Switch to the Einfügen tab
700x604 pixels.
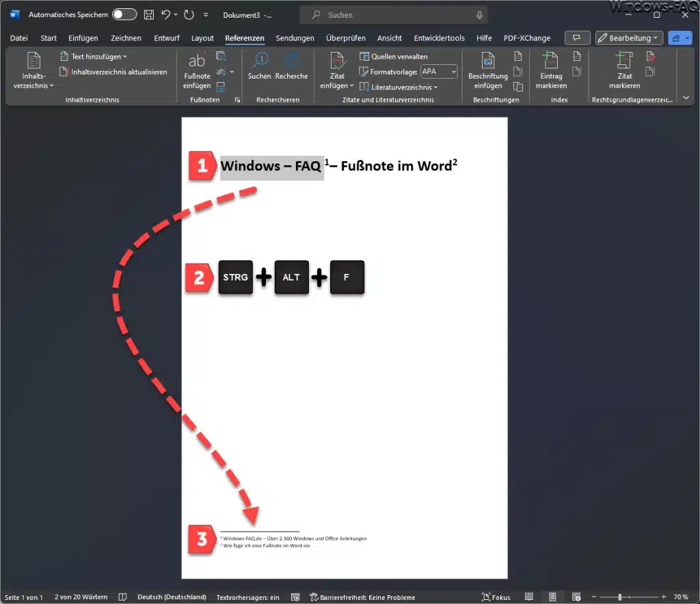[x=83, y=38]
